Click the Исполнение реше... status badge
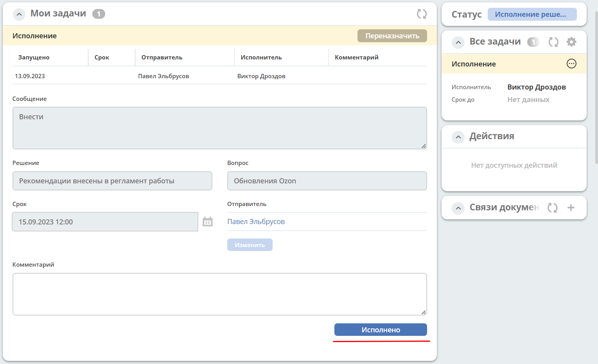This screenshot has width=598, height=364. click(x=532, y=14)
